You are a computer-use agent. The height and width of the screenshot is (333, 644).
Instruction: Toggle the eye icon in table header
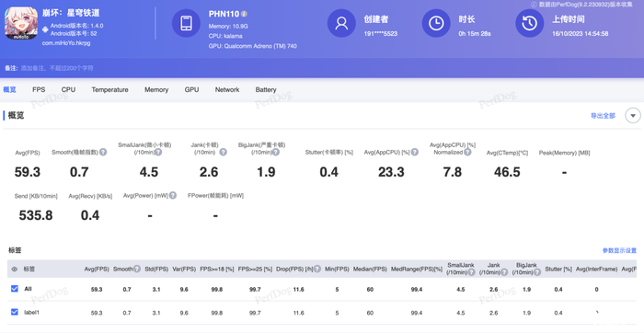coord(15,270)
